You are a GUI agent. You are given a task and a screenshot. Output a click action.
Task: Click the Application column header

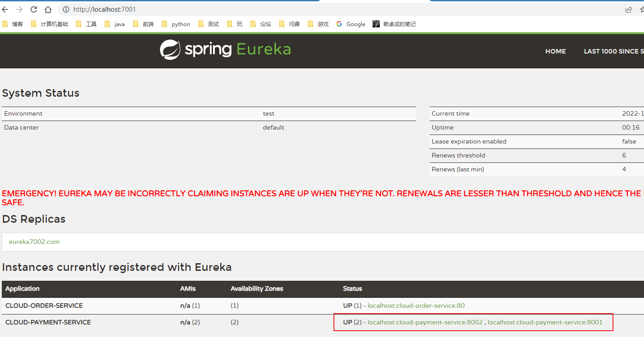point(22,288)
